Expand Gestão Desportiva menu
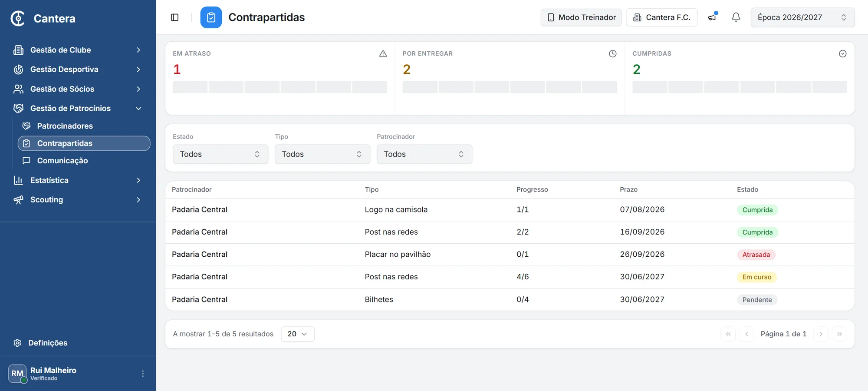 click(78, 70)
